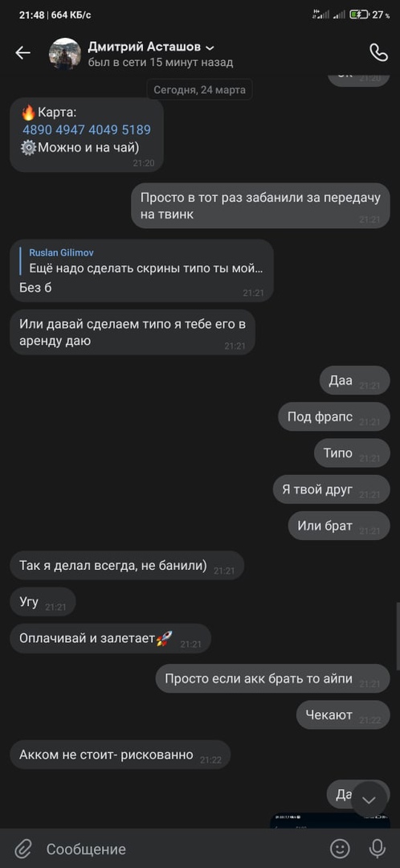Open the emoji smiley picker
400x868 pixels.
340,849
